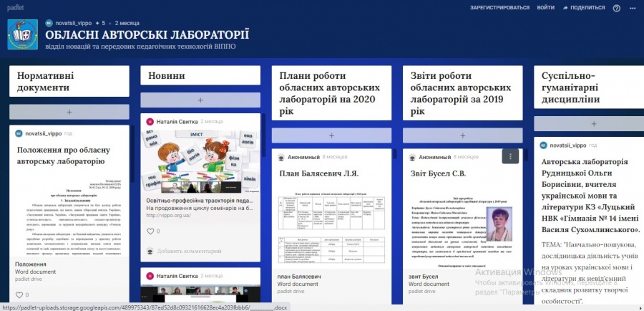Open the three-dot more options menu in header
The height and width of the screenshot is (311, 644).
coord(634,7)
